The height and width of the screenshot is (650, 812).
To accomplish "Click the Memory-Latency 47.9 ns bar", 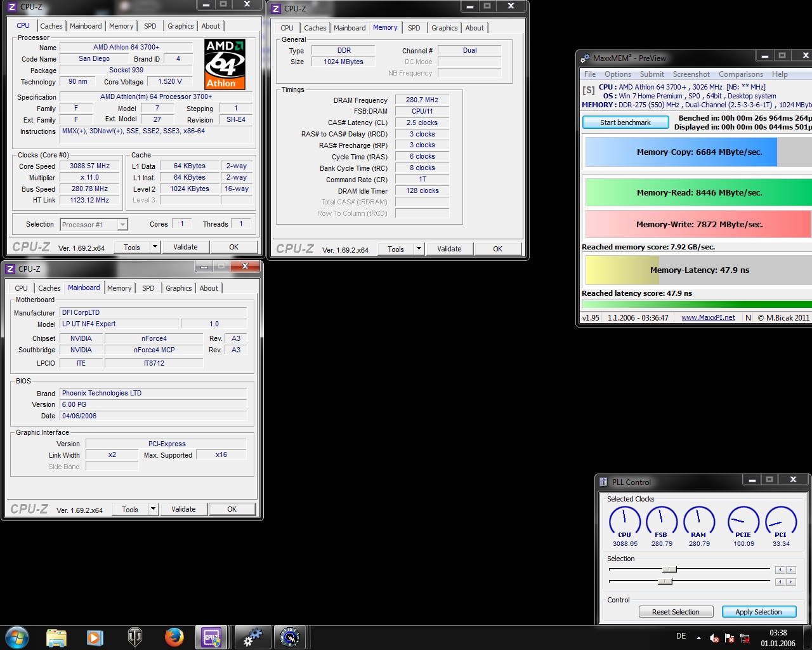I will point(699,270).
